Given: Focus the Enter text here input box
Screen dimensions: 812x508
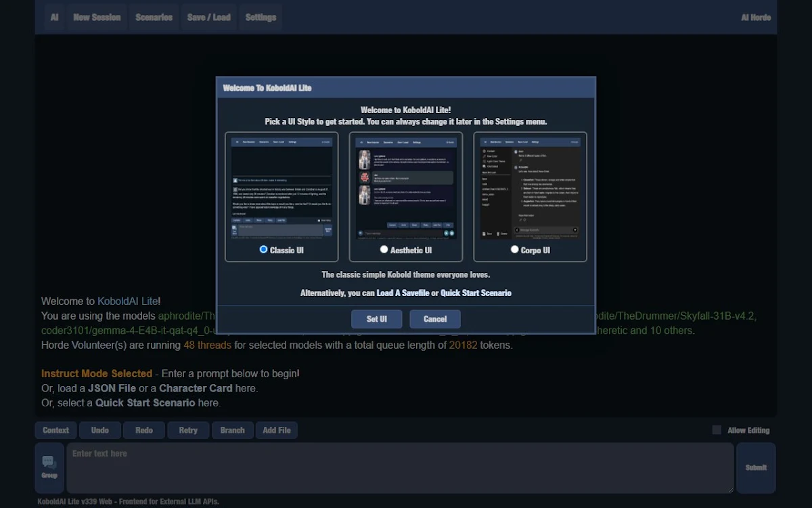Looking at the screenshot, I should tap(400, 468).
